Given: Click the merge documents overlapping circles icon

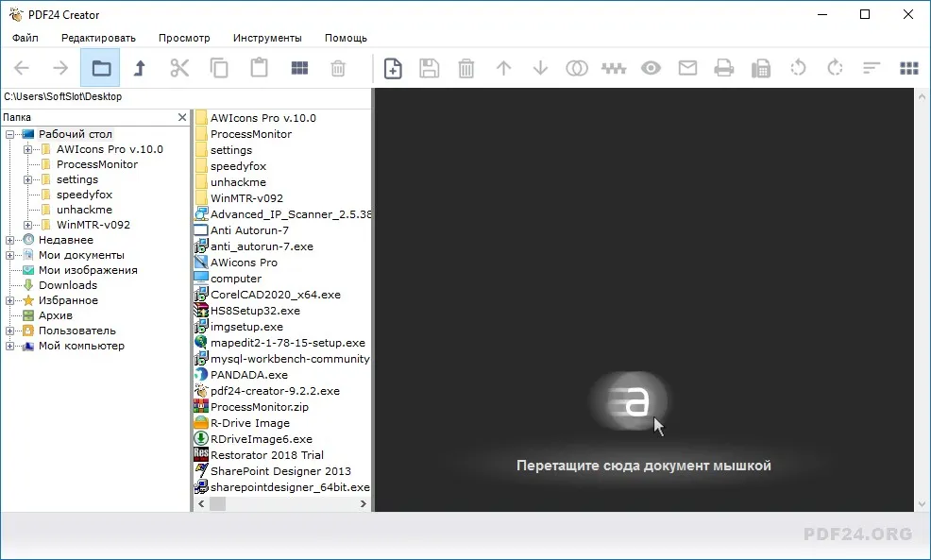Looking at the screenshot, I should coord(577,68).
